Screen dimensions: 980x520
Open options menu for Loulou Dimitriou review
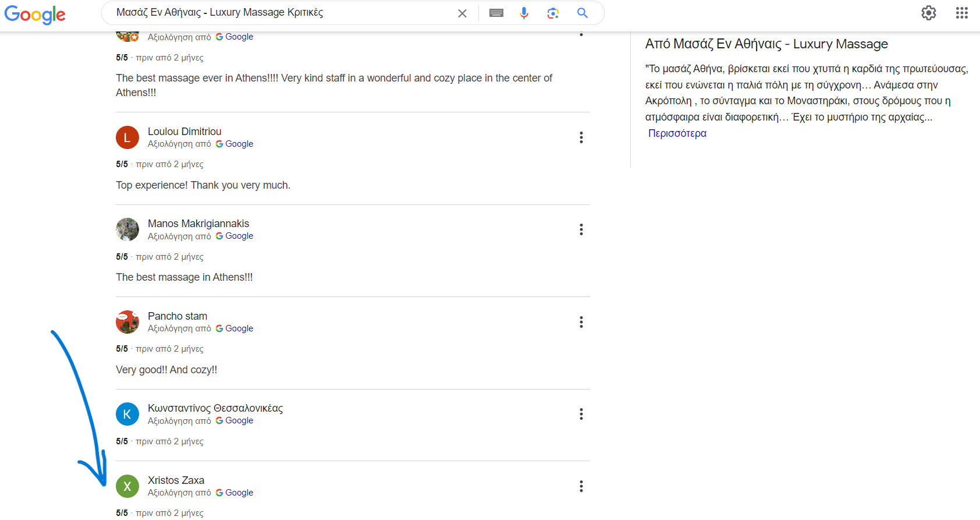coord(581,137)
